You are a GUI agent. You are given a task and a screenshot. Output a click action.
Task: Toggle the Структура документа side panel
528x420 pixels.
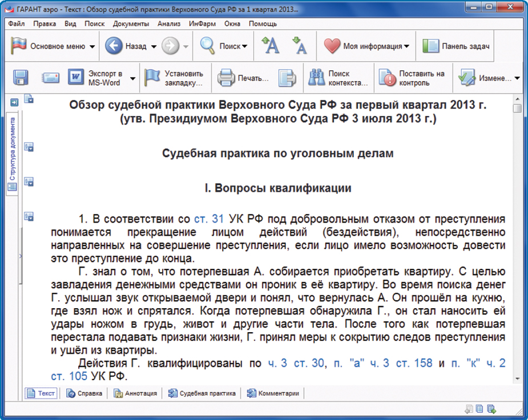pos(13,153)
